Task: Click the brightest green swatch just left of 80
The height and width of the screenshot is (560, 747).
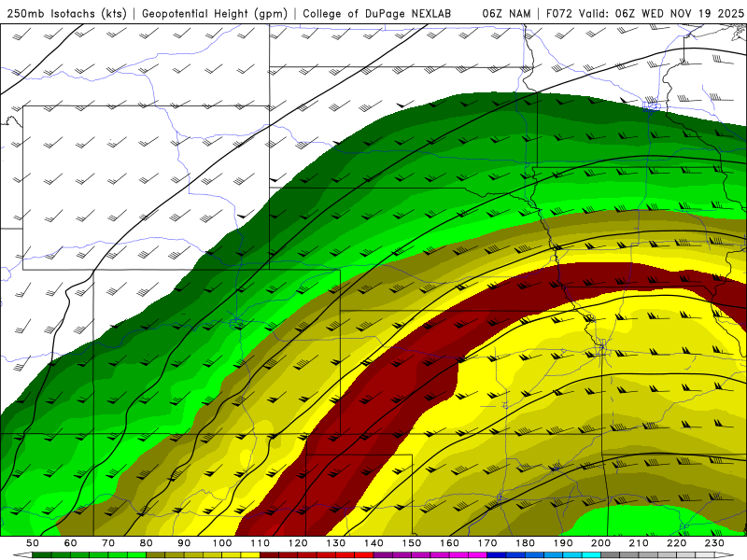Action: (136, 555)
